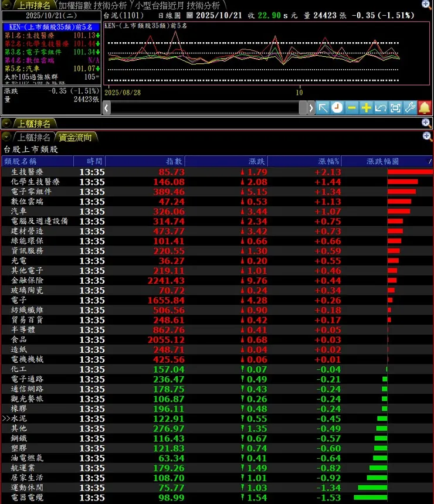Click the fit-to-screen frame icon

395,108
